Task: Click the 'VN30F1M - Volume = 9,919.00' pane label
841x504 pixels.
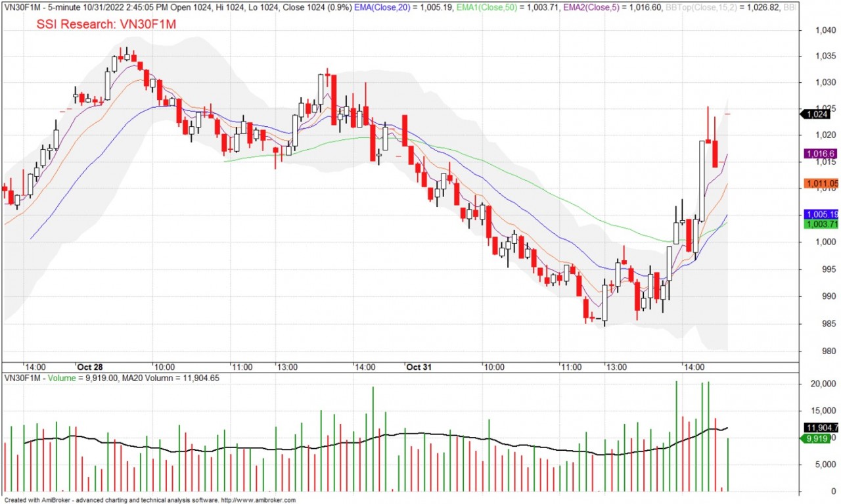Action: 60,378
